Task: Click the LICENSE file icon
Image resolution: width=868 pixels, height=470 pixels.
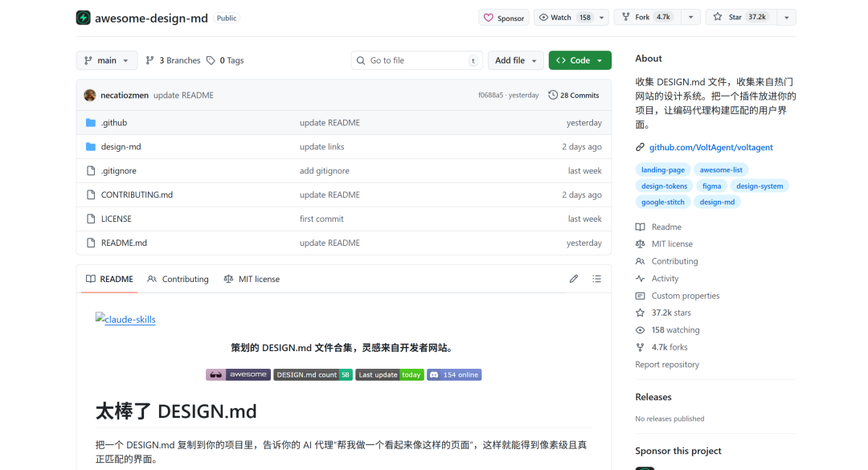Action: pyautogui.click(x=91, y=219)
